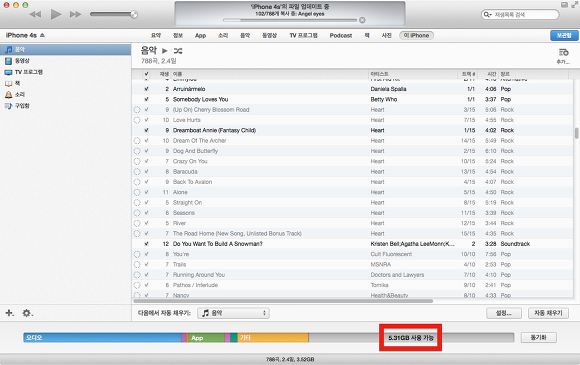The width and height of the screenshot is (580, 365).
Task: Play all songs via play icon beside 음악 heading
Action: (x=165, y=51)
